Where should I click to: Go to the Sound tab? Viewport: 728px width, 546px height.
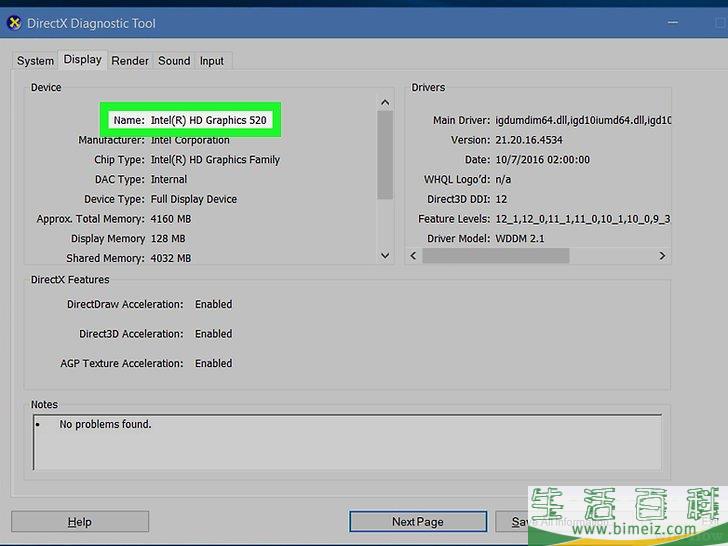pyautogui.click(x=174, y=61)
